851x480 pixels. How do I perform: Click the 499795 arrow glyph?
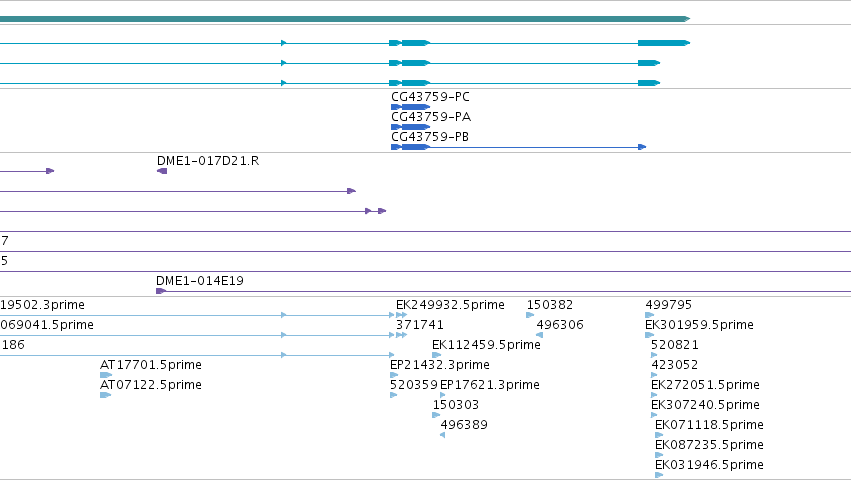click(650, 315)
